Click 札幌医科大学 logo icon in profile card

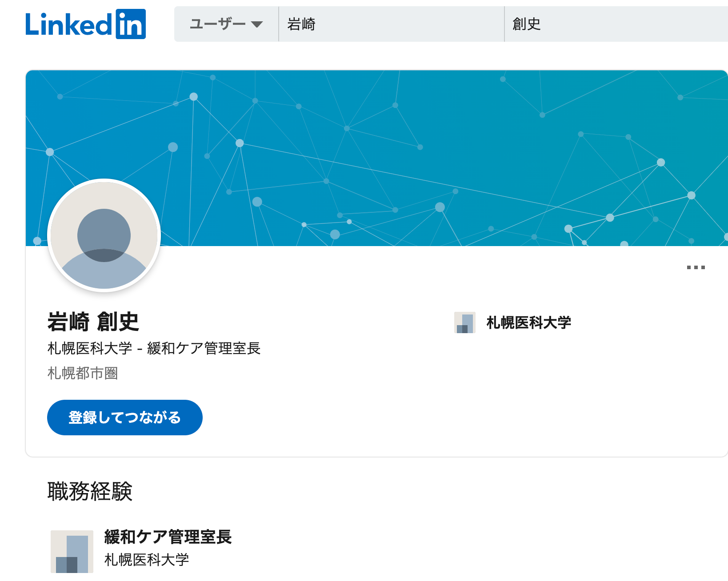point(465,322)
